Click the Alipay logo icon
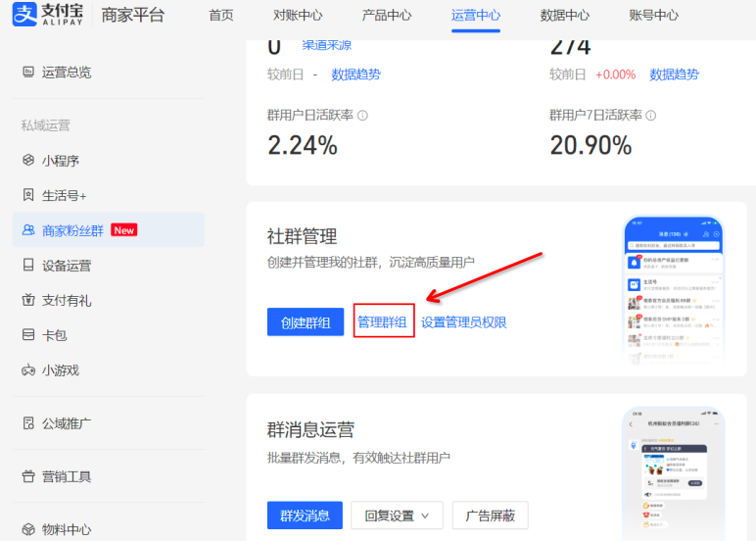Viewport: 756px width, 541px height. click(x=26, y=15)
